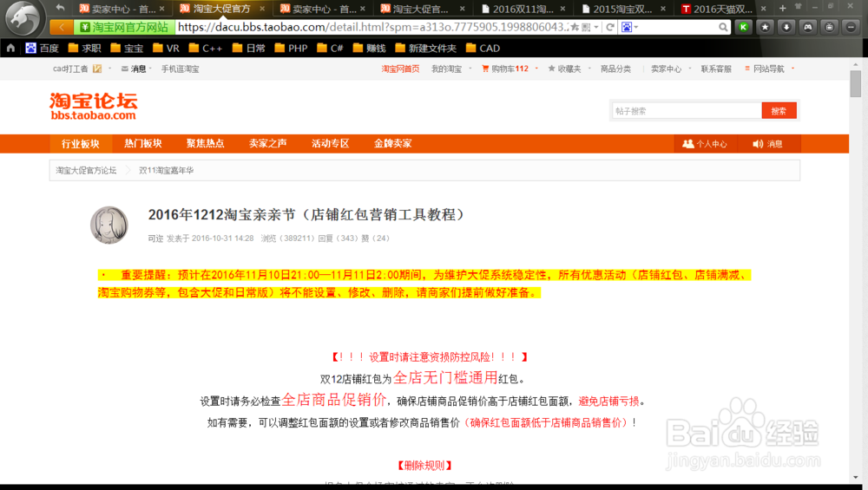The image size is (868, 490).
Task: Switch to the 2016双11淘 tab
Action: pos(523,9)
